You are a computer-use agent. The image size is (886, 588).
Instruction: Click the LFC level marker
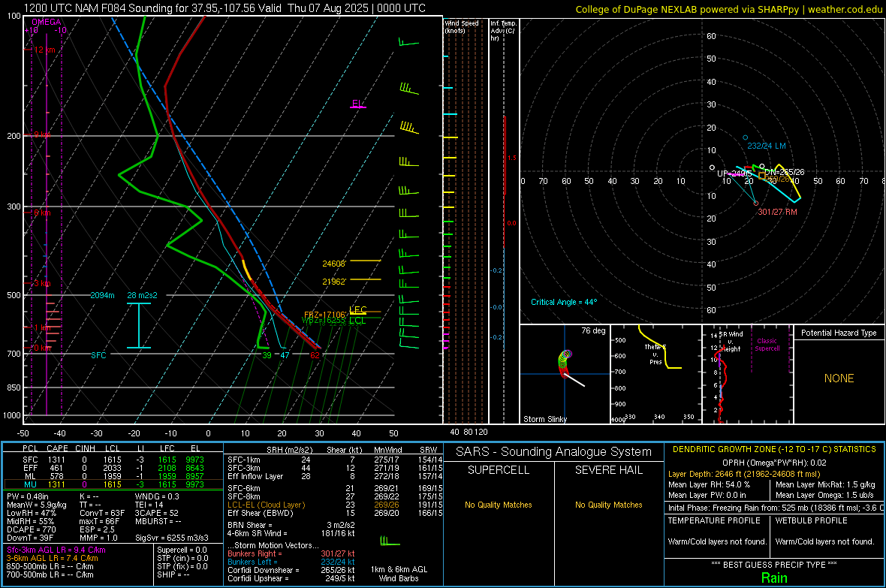click(358, 310)
